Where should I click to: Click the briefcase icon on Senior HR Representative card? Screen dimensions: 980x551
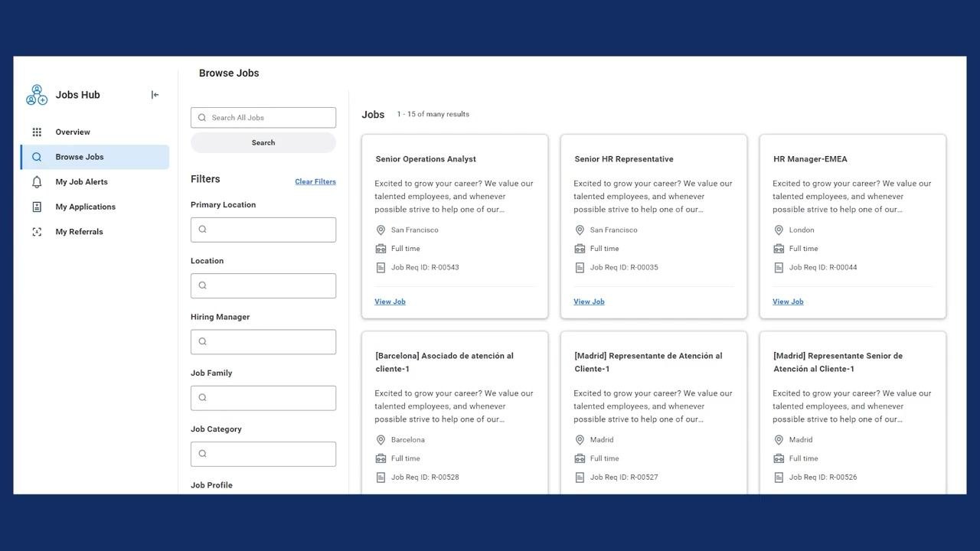point(580,249)
